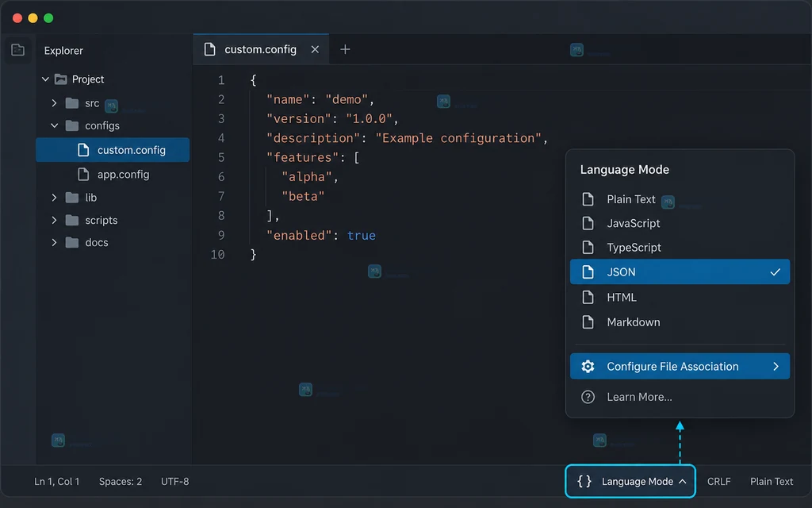Screen dimensions: 812x508
Task: Click the "enabled" key in code
Action: tap(299, 235)
